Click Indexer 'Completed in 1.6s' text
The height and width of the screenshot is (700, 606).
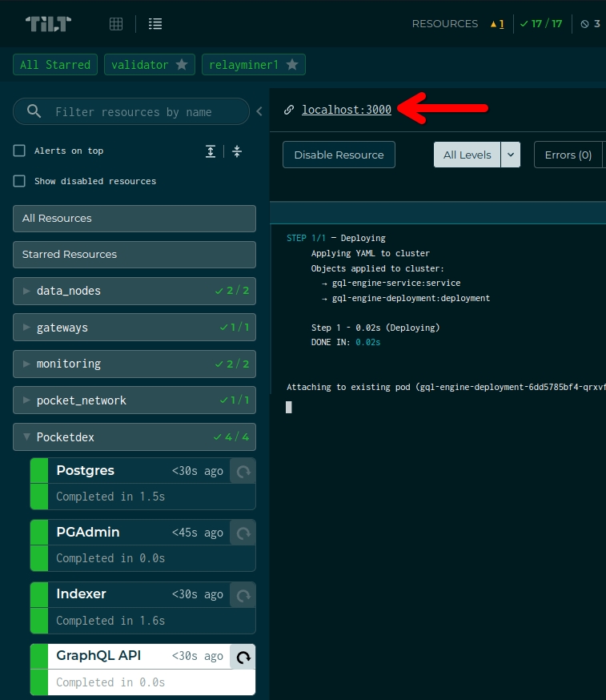pos(110,621)
